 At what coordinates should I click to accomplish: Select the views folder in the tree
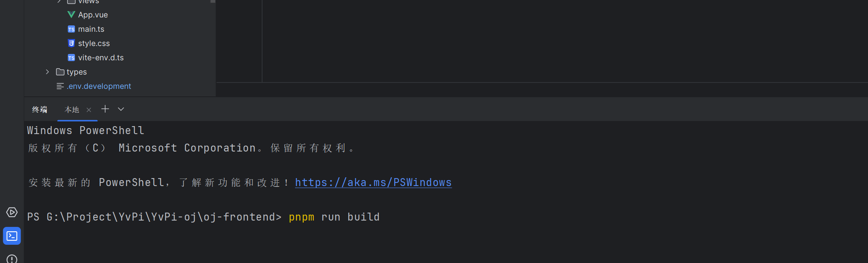(88, 2)
